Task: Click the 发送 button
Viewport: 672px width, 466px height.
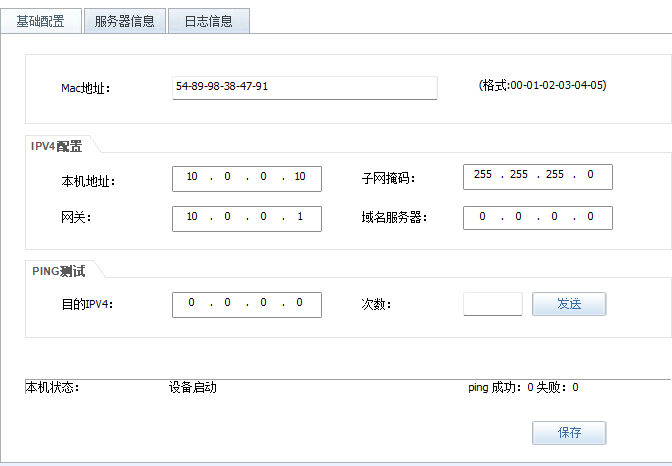Action: (x=569, y=304)
